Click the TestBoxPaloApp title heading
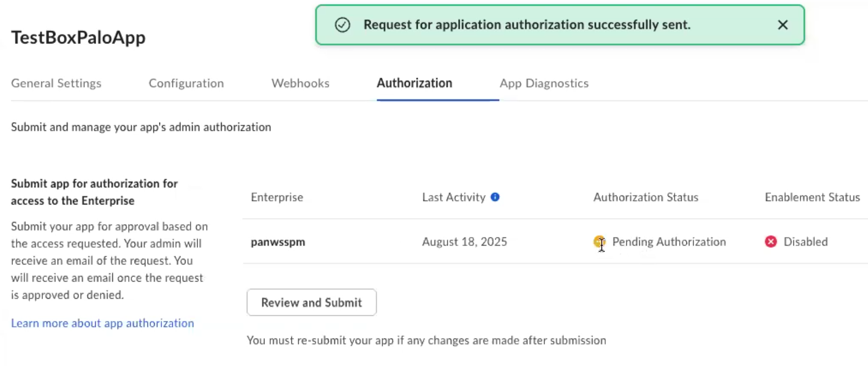The width and height of the screenshot is (868, 366). [x=78, y=37]
